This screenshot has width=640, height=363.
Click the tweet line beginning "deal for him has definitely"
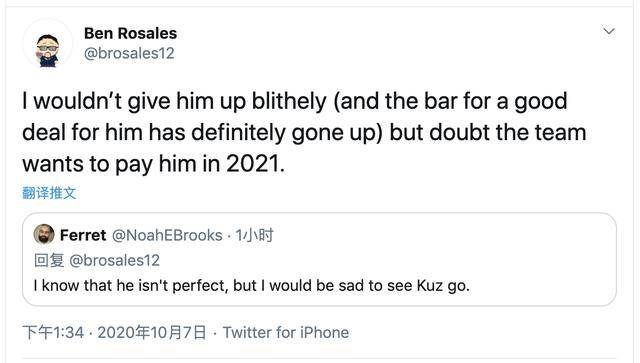point(304,133)
